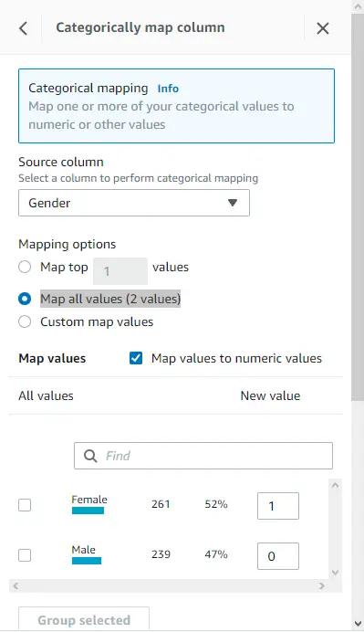The height and width of the screenshot is (632, 364).
Task: Click the Map top number input field
Action: pos(120,271)
